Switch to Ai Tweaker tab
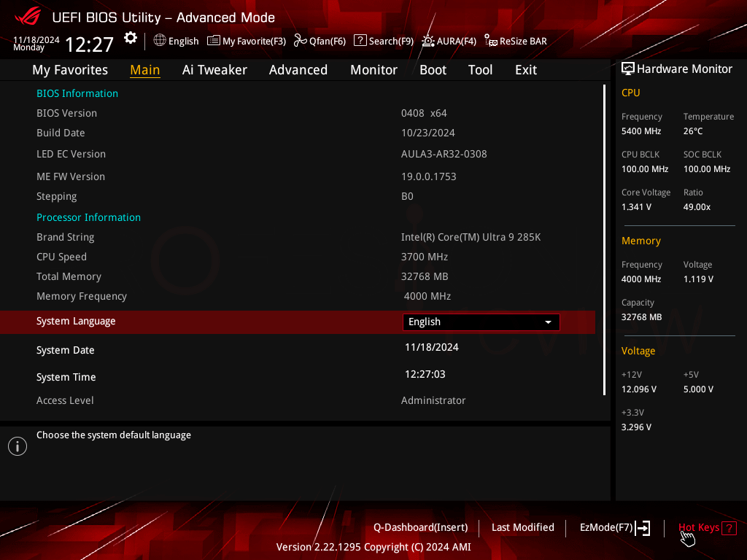Viewport: 747px width, 560px height. click(x=214, y=70)
